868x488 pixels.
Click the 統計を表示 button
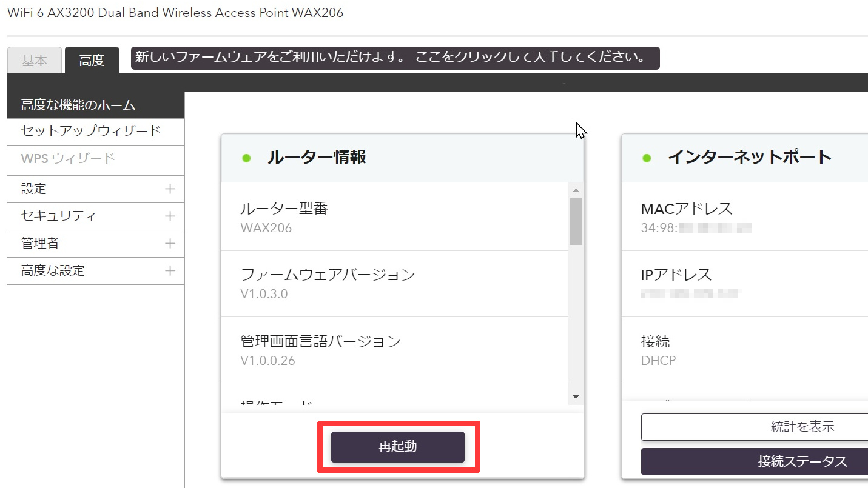point(755,427)
